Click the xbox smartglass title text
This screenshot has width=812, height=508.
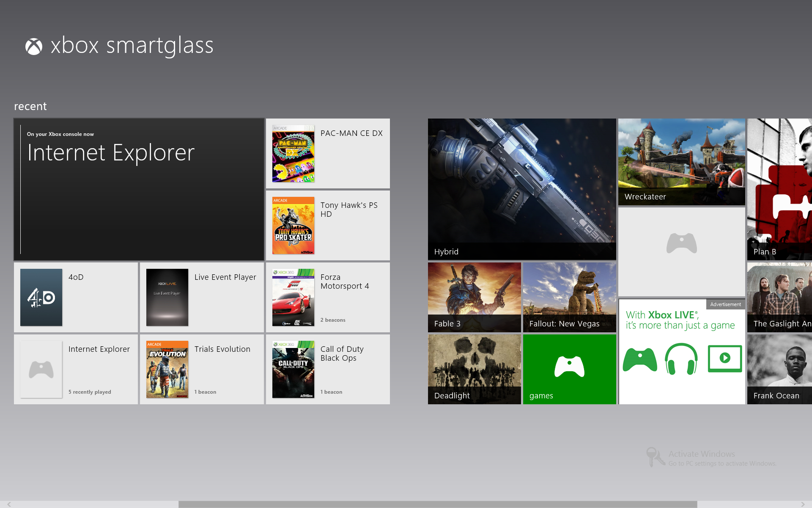point(132,46)
